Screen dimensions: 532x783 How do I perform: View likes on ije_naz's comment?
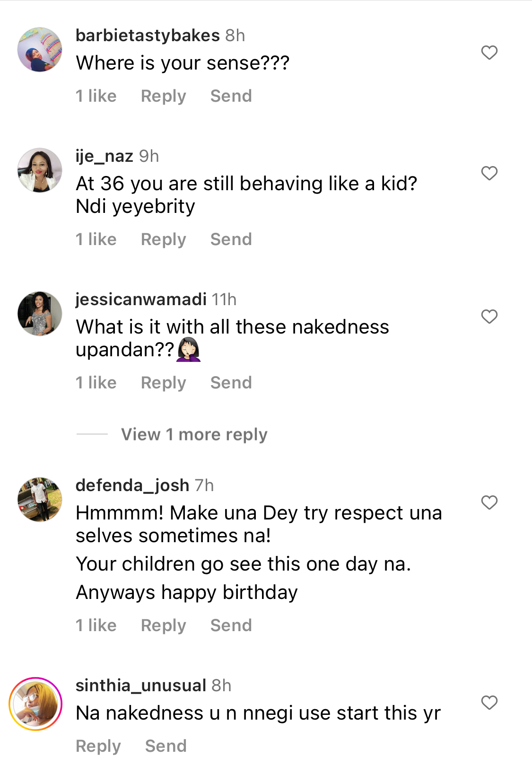point(96,239)
